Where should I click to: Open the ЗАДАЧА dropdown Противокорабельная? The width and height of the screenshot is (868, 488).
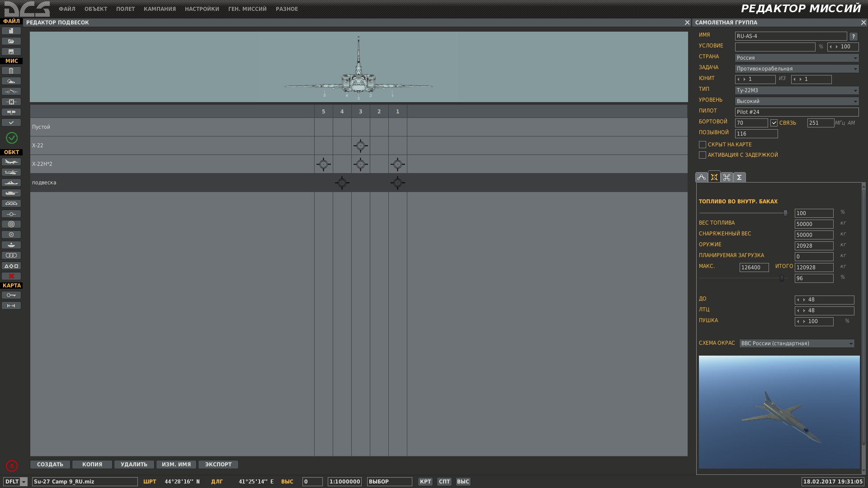click(x=797, y=69)
